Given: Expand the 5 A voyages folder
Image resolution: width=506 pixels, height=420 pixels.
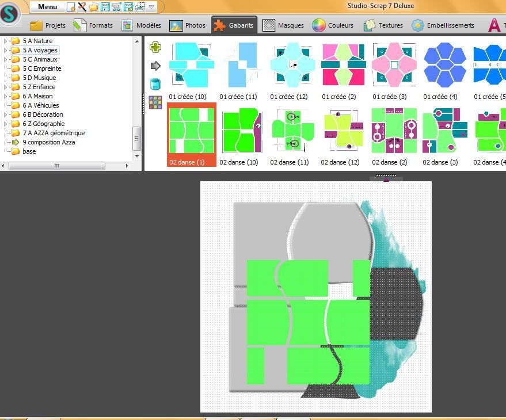Looking at the screenshot, I should click(x=5, y=50).
